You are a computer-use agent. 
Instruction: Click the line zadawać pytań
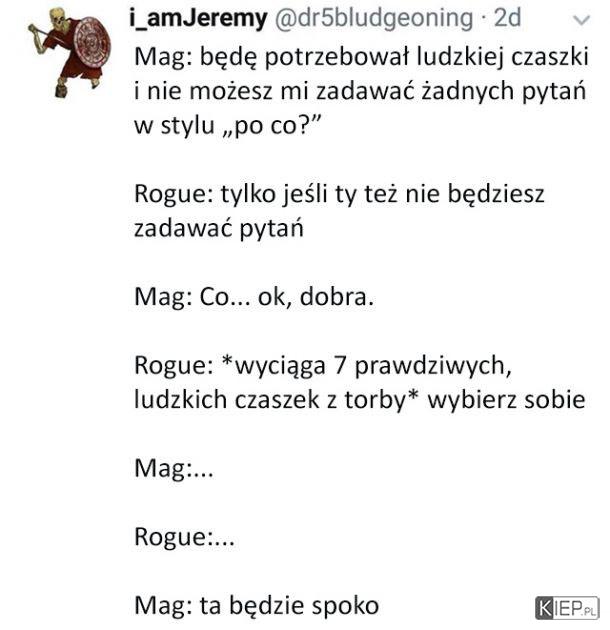pyautogui.click(x=219, y=229)
